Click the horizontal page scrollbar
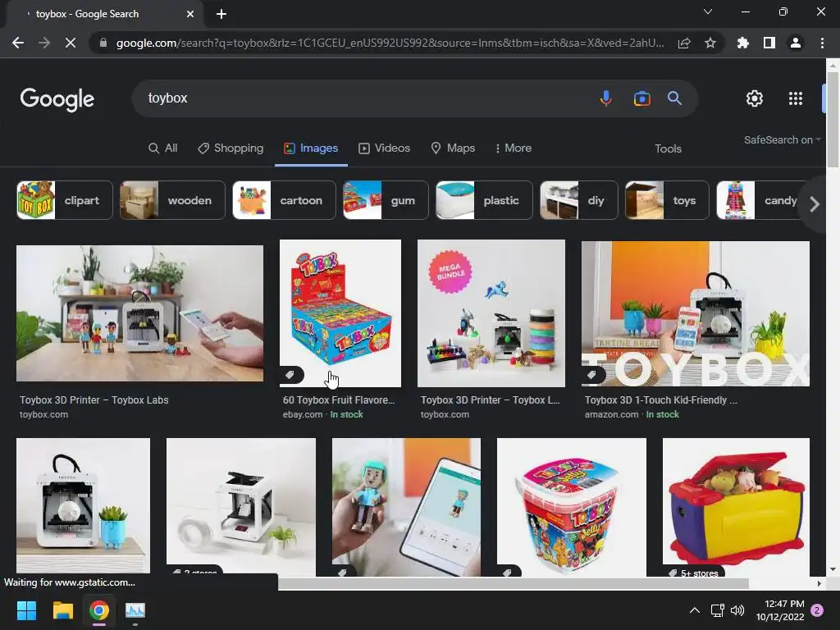The width and height of the screenshot is (840, 630). coord(514,583)
